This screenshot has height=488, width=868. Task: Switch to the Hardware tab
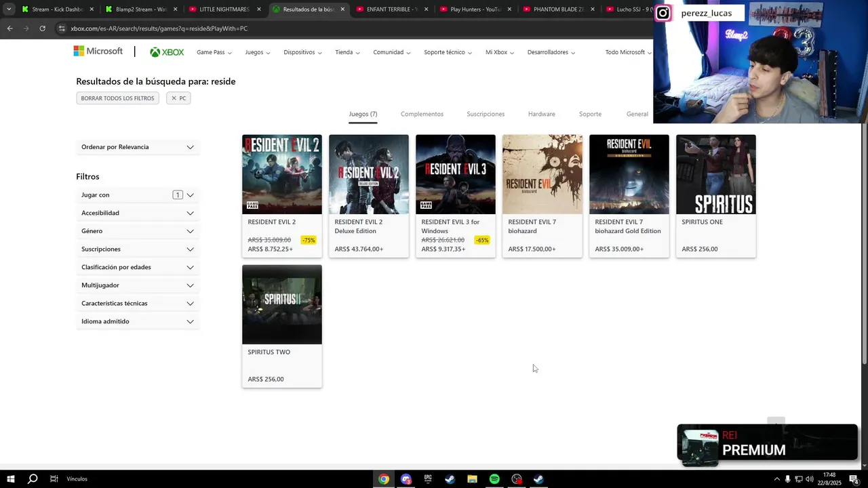pyautogui.click(x=541, y=114)
